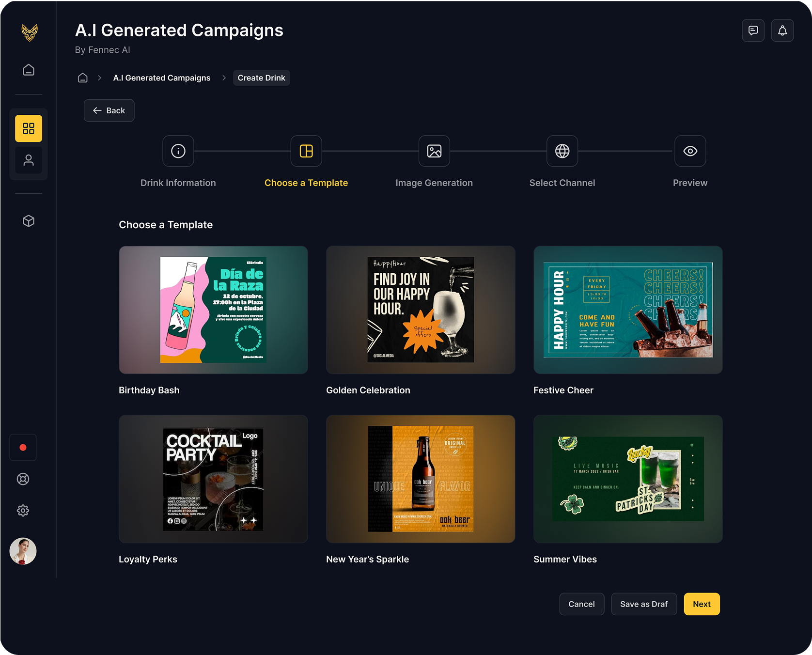
Task: Open the notifications bell icon
Action: tap(782, 31)
